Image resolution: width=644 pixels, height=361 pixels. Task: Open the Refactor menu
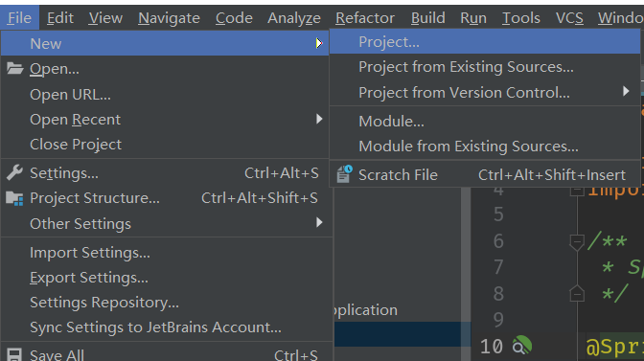click(365, 18)
